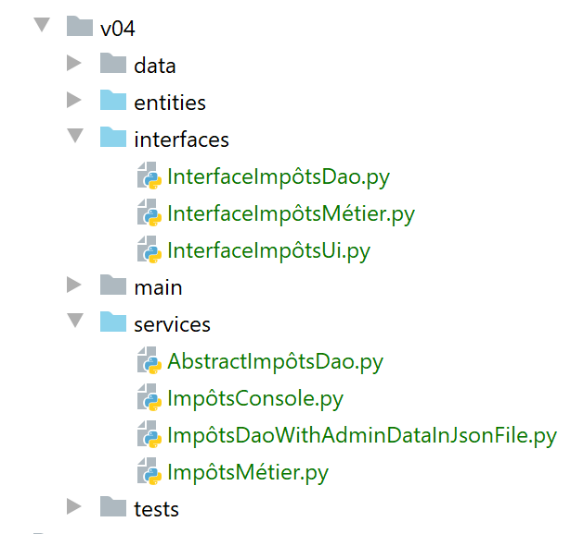The image size is (571, 534).
Task: Collapse the services folder arrow
Action: point(75,320)
